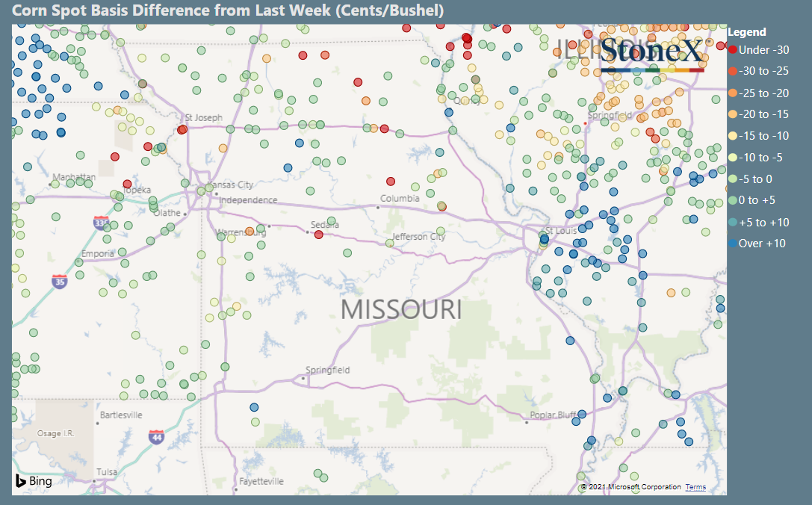Image resolution: width=812 pixels, height=505 pixels.
Task: Click the Interstate 44 highway shield
Action: click(156, 437)
